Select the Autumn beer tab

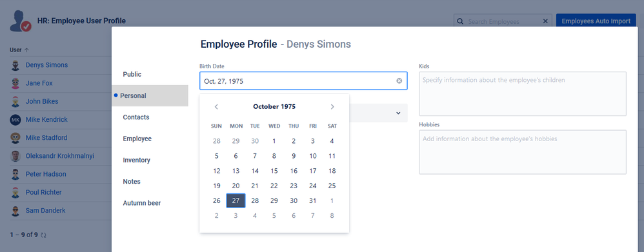(142, 203)
